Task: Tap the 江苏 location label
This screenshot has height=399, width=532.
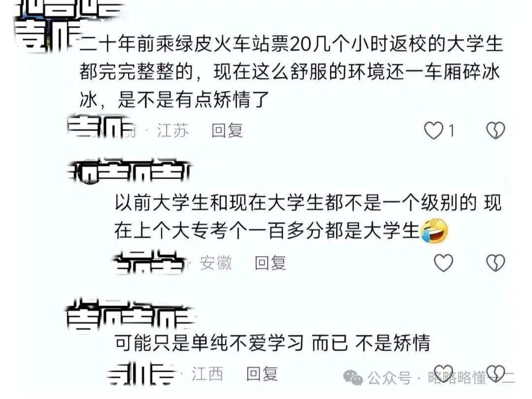Action: 173,131
